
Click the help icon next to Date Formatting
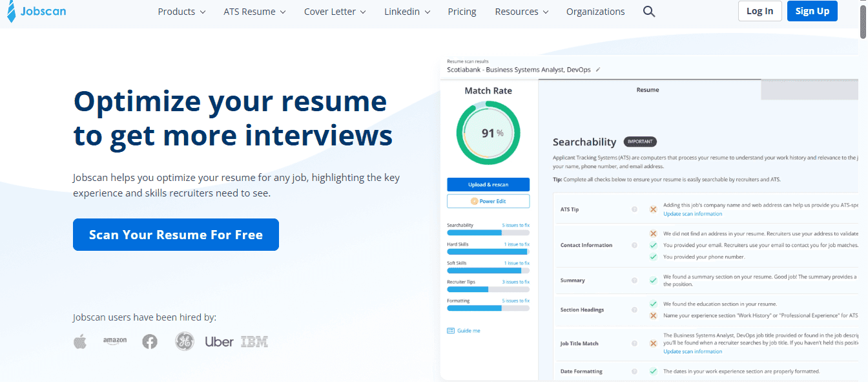(634, 372)
